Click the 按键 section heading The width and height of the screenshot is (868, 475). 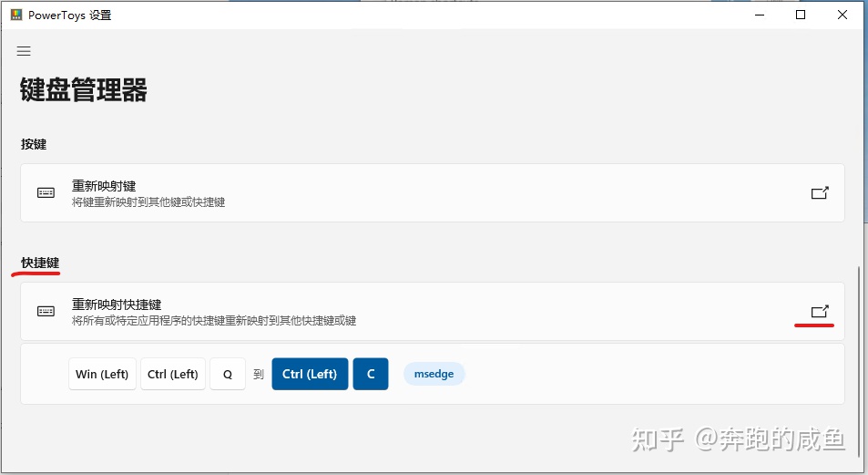pos(34,144)
